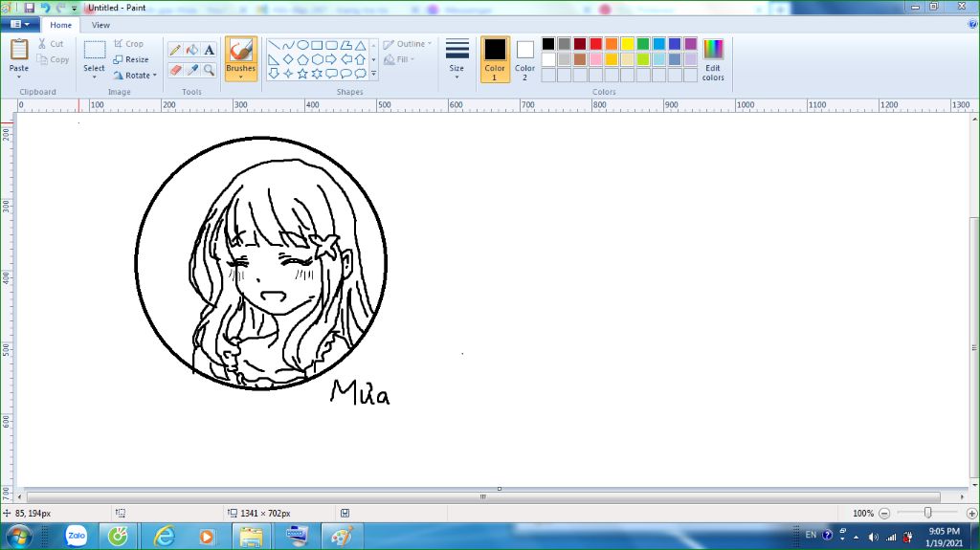
Task: Select the Eraser tool
Action: (175, 70)
